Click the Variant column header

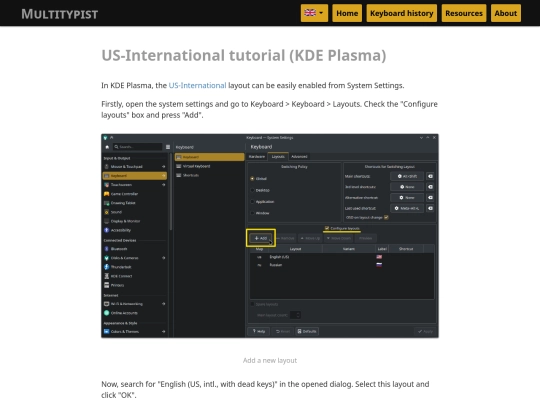click(349, 249)
